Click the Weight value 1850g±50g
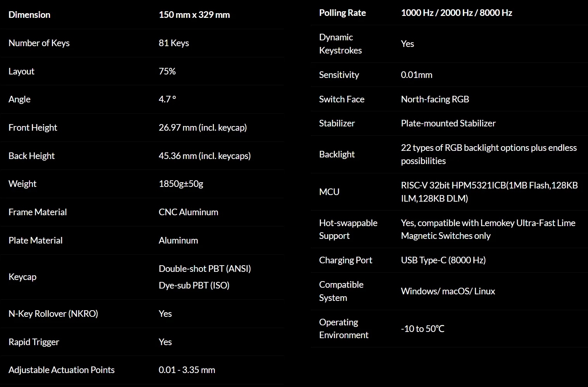The image size is (588, 387). 181,184
